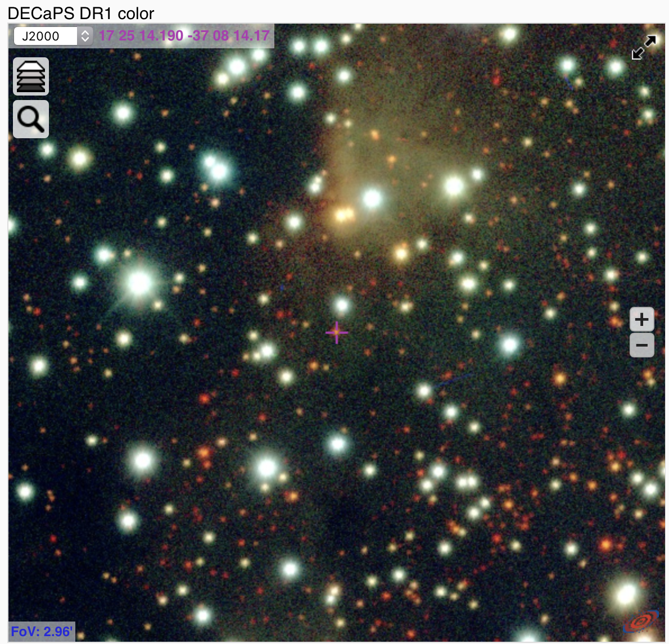Click the bright white star inside the nebula's right side
This screenshot has height=644, width=669.
pyautogui.click(x=454, y=185)
